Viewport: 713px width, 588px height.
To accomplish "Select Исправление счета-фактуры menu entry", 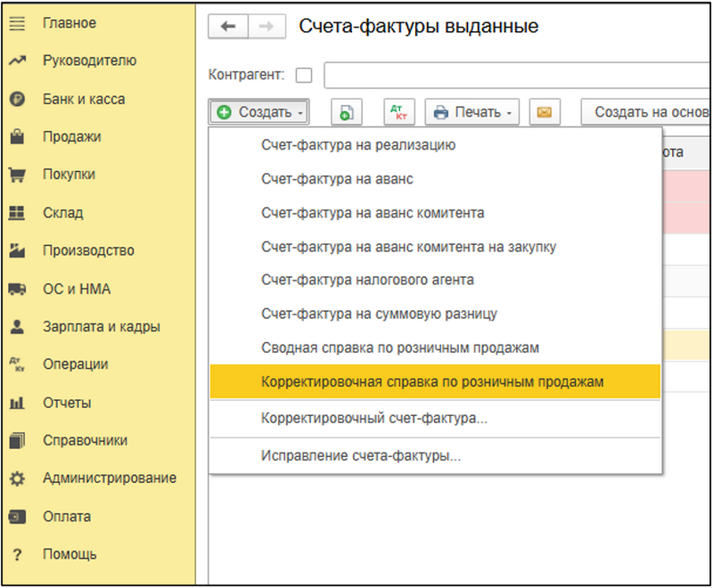I will [360, 455].
